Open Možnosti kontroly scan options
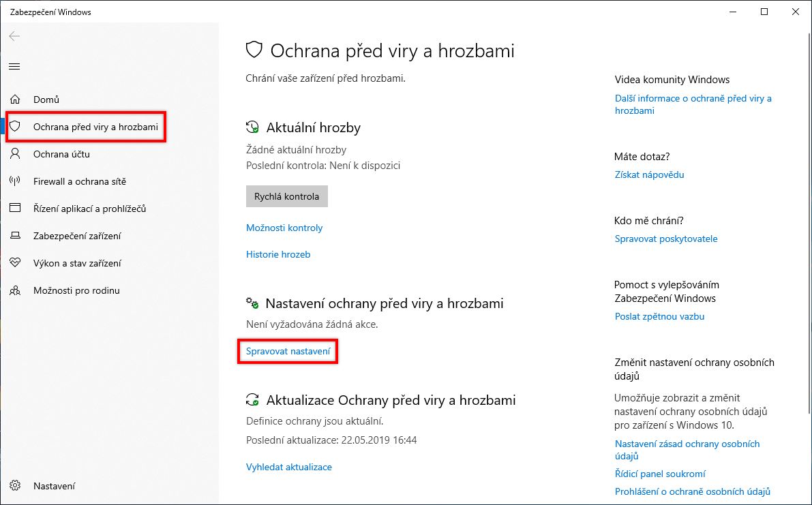Image resolution: width=812 pixels, height=505 pixels. (284, 228)
